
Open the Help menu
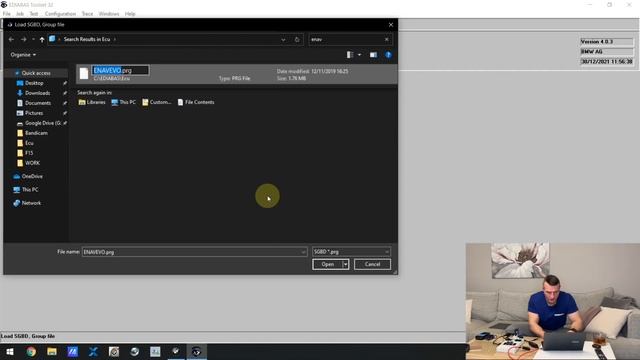pos(130,14)
